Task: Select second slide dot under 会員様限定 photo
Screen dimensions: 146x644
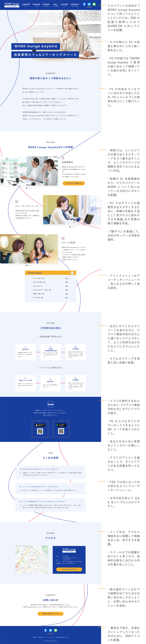Action: tap(29, 188)
